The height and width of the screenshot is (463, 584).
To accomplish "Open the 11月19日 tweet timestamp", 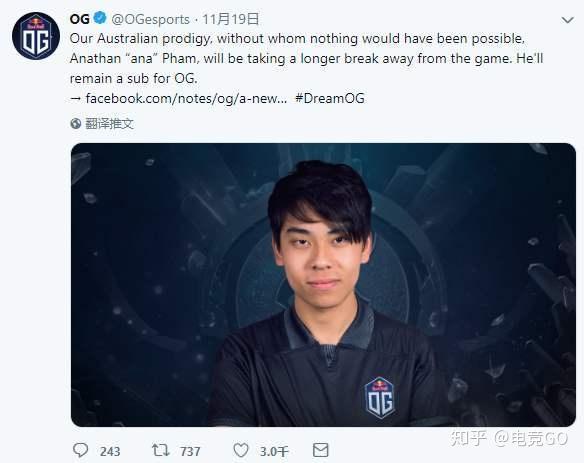I will tap(231, 19).
